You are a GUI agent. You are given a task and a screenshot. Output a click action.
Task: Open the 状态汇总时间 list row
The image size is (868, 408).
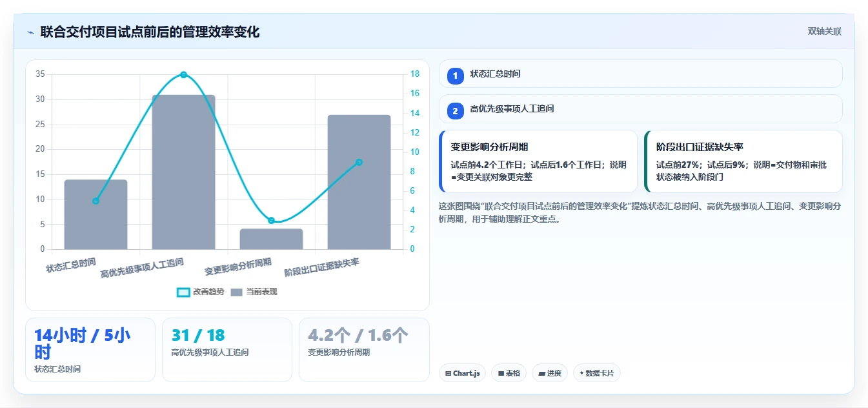pyautogui.click(x=640, y=74)
